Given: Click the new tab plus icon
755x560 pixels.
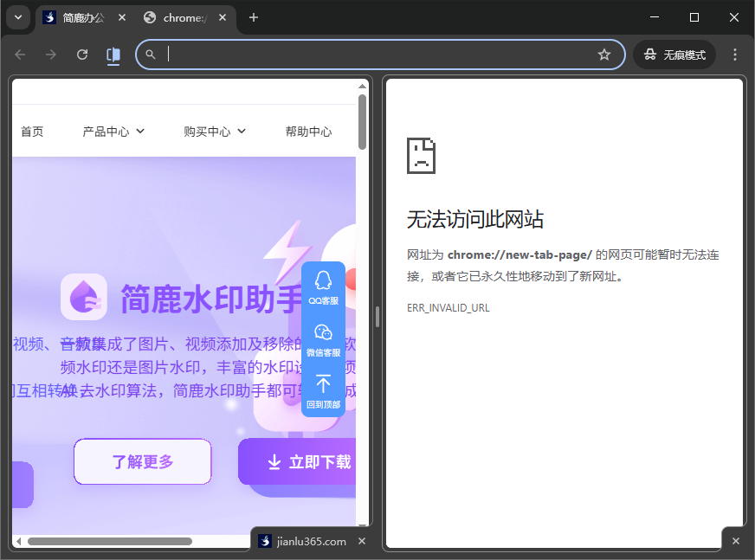Looking at the screenshot, I should click(x=254, y=17).
